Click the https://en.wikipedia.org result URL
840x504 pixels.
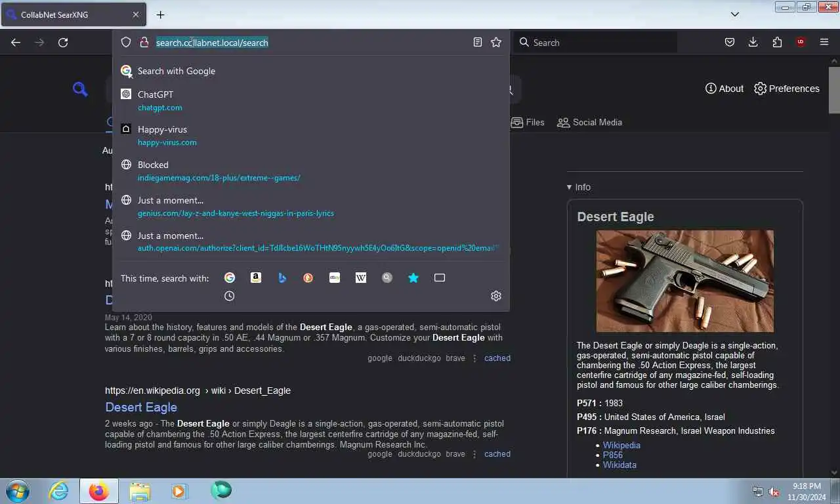coord(152,390)
